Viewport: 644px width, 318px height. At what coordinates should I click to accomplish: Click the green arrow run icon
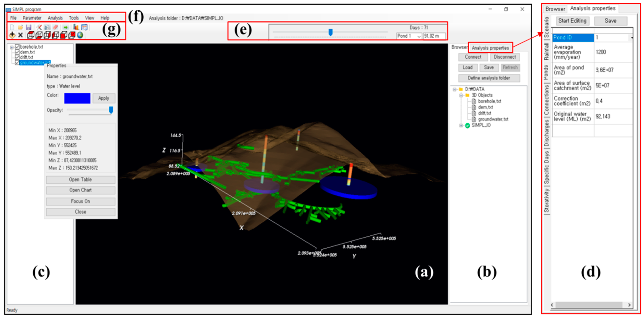[66, 27]
